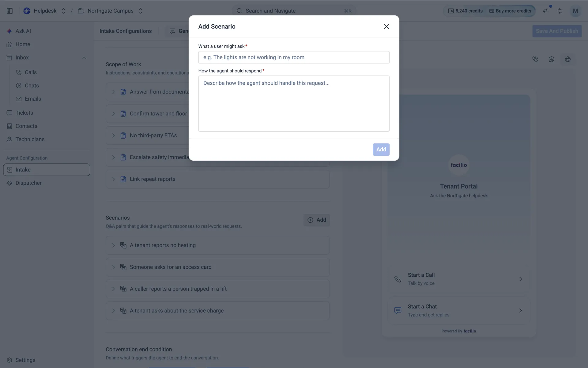Viewport: 588px width, 368px height.
Task: Click the Inbox sidebar icon
Action: click(x=9, y=58)
